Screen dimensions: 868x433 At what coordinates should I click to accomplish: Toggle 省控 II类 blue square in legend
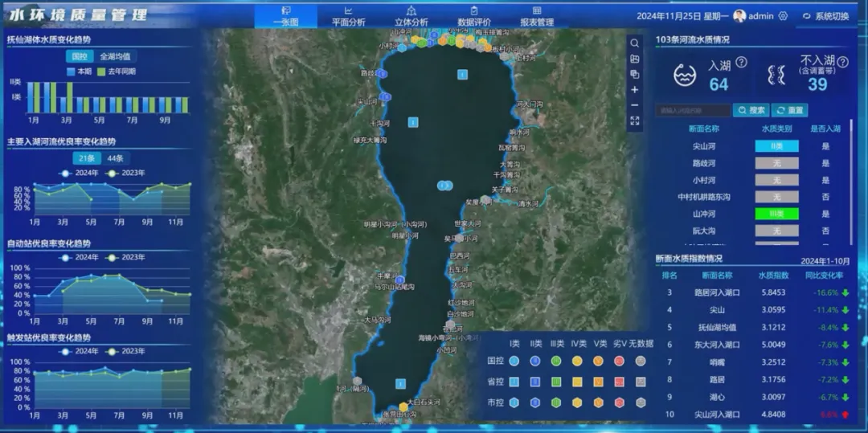(x=534, y=382)
